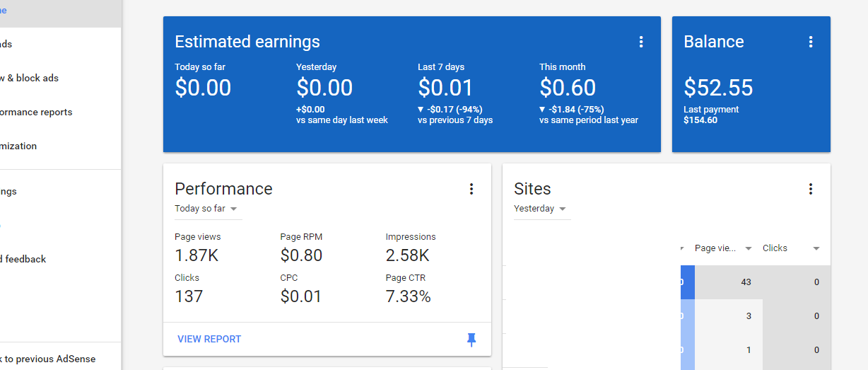Open the Estimated earnings card options menu
This screenshot has height=370, width=868.
(x=641, y=42)
